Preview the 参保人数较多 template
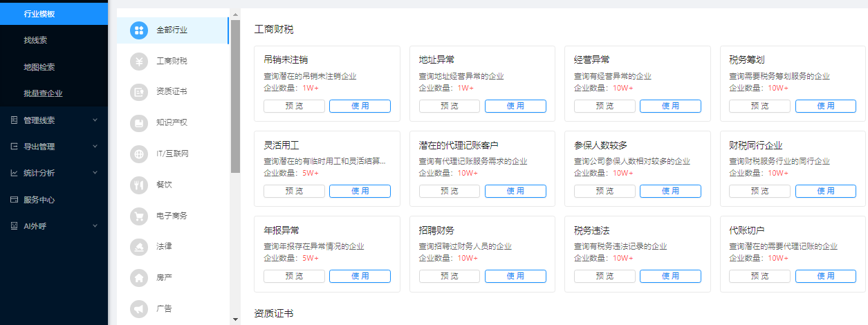The height and width of the screenshot is (325, 868). tap(604, 191)
